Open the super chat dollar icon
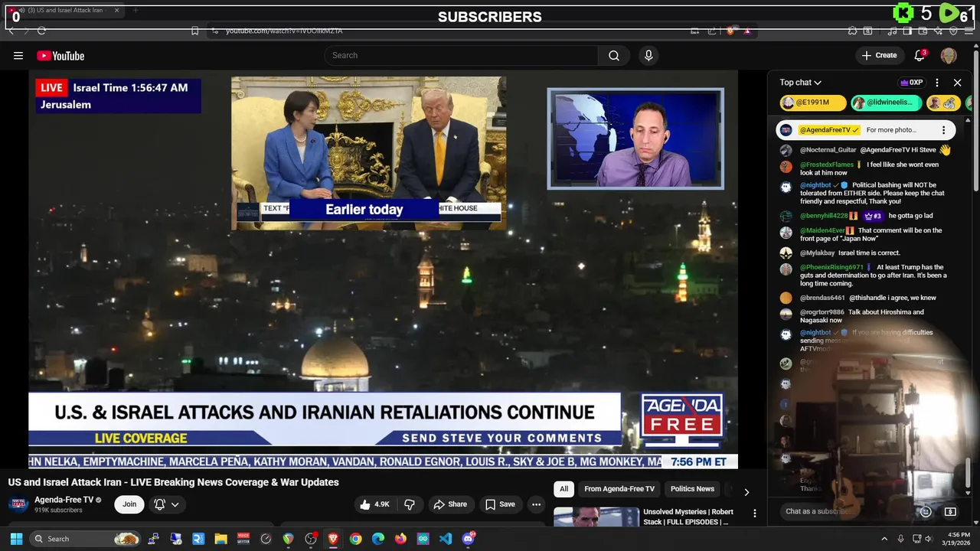The height and width of the screenshot is (551, 980). [x=950, y=511]
